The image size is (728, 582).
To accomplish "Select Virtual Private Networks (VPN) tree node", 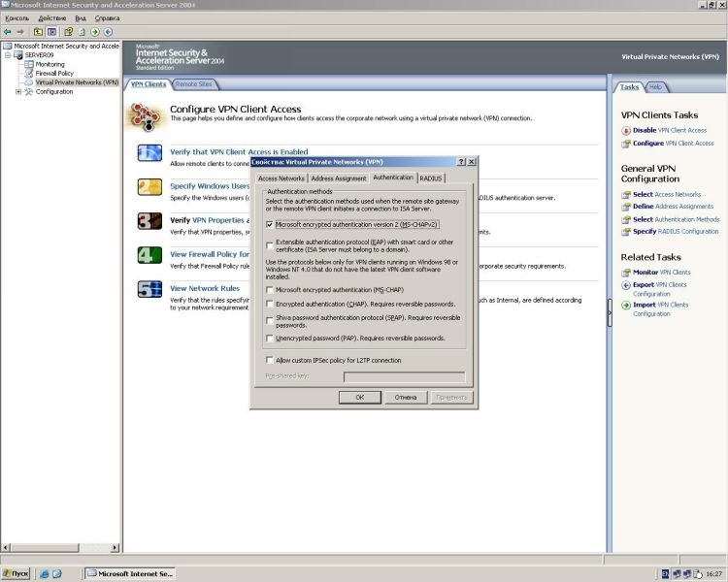I will pos(77,82).
